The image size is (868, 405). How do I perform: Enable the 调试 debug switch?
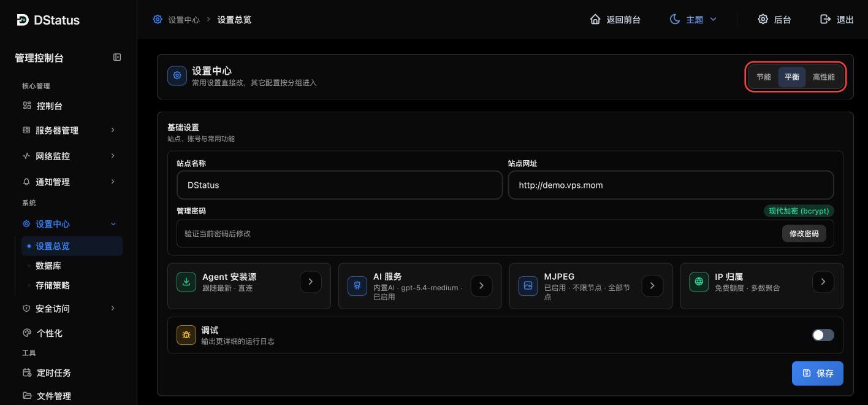coord(823,335)
